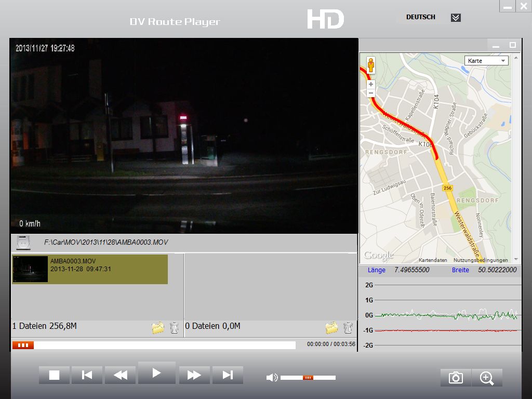The width and height of the screenshot is (532, 399).
Task: Zoom in on the map
Action: point(370,84)
